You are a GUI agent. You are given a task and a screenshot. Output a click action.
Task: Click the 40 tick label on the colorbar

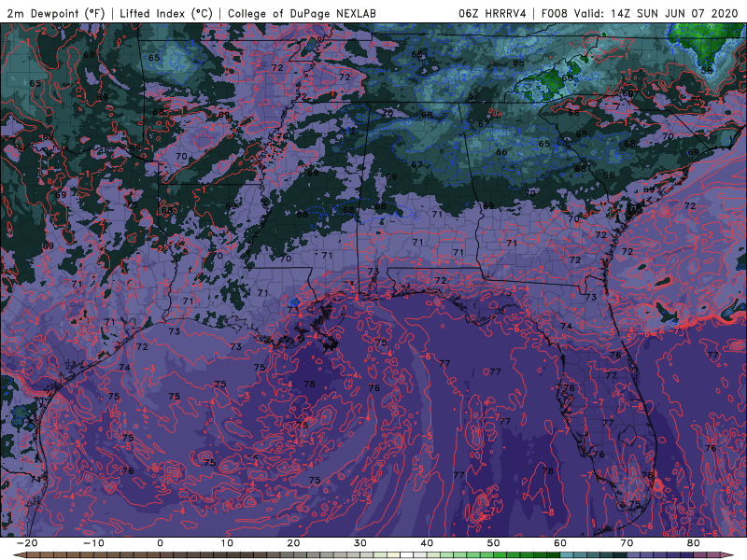[427, 543]
